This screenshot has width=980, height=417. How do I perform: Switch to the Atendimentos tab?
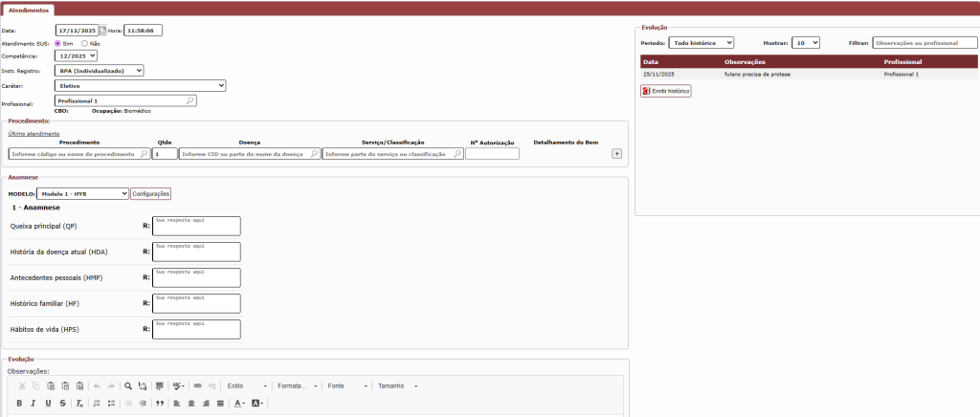point(30,9)
